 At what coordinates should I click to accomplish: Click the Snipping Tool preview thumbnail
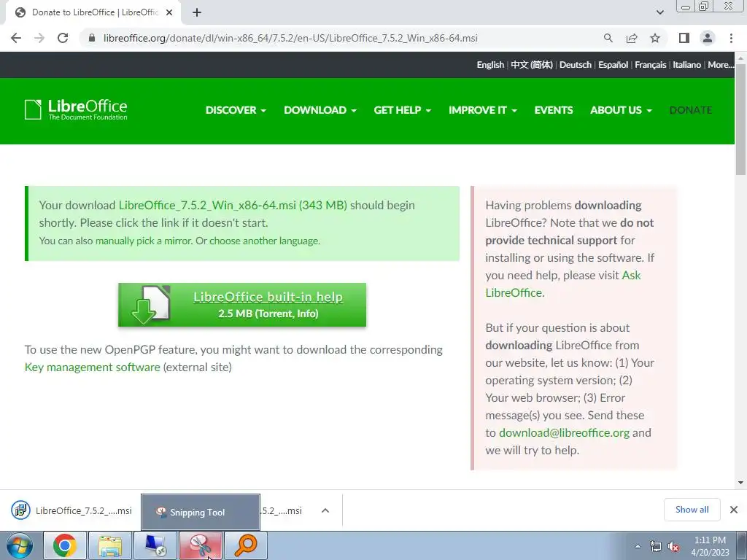(x=201, y=512)
